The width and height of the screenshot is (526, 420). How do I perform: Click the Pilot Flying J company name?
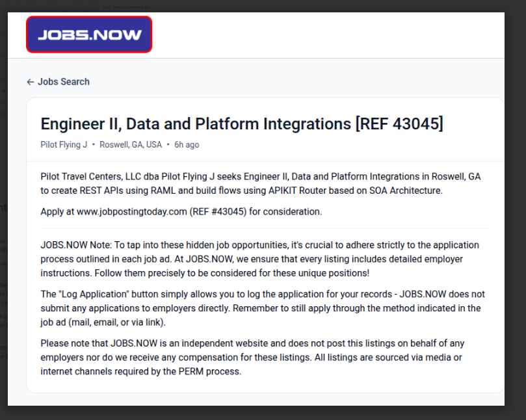[x=64, y=144]
